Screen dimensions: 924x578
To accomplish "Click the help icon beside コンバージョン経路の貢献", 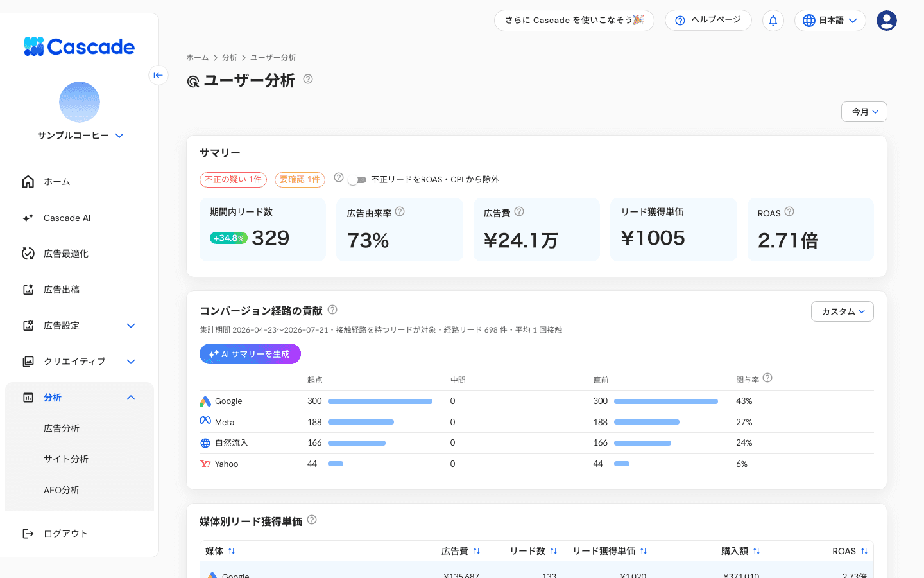I will pos(332,310).
